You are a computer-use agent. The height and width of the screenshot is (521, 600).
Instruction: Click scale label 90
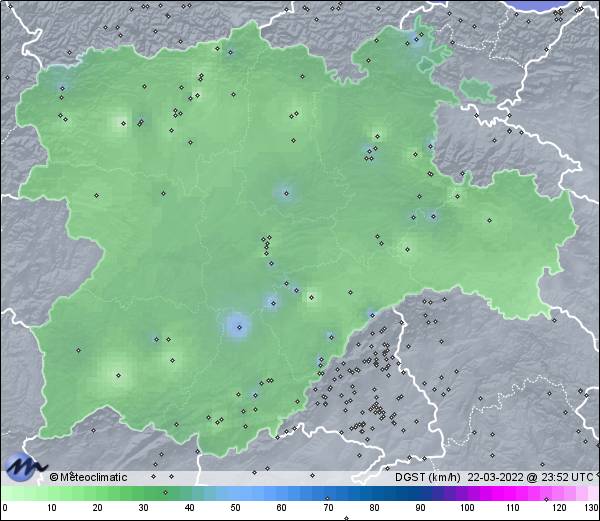[420, 508]
